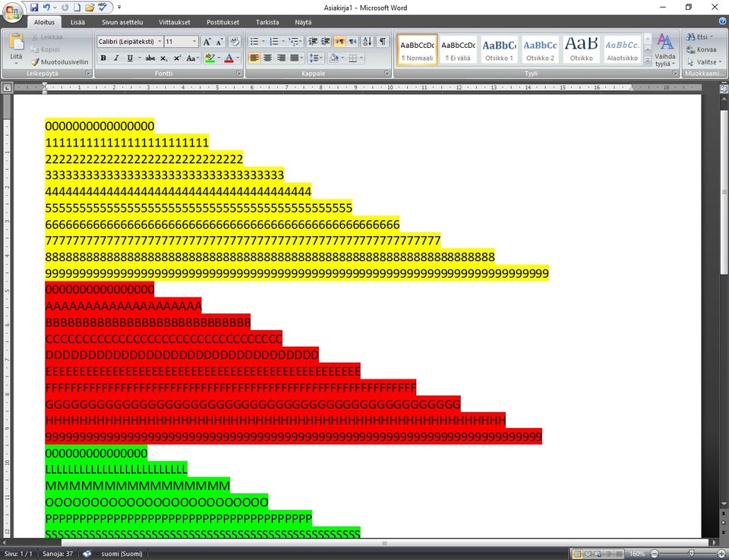
Task: Open the bullet list dropdown arrow
Action: pos(264,42)
